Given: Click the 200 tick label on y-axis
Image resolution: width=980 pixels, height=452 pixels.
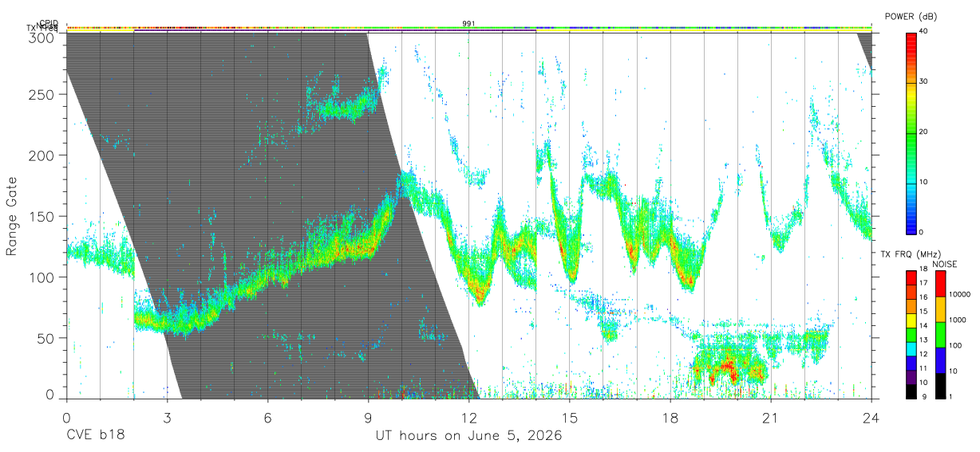Looking at the screenshot, I should click(42, 155).
